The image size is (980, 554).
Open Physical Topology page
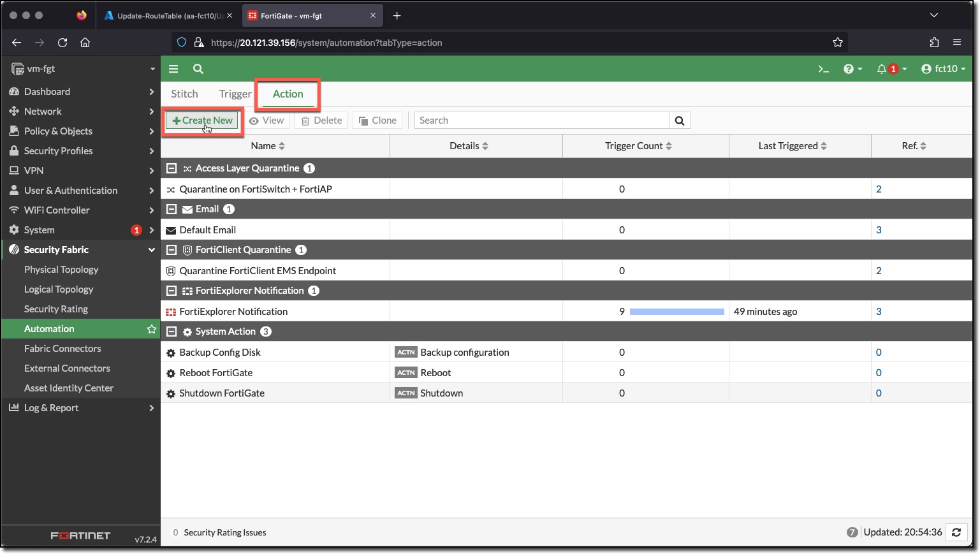pos(61,270)
